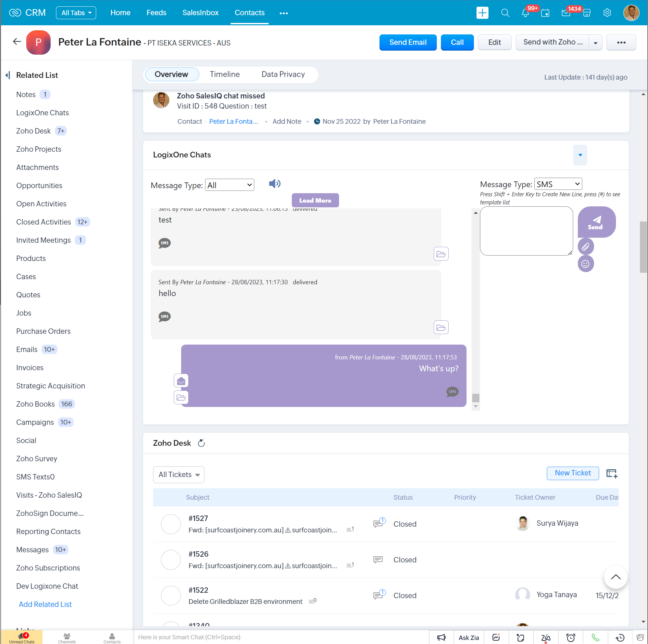Click the New Ticket button

tap(572, 473)
